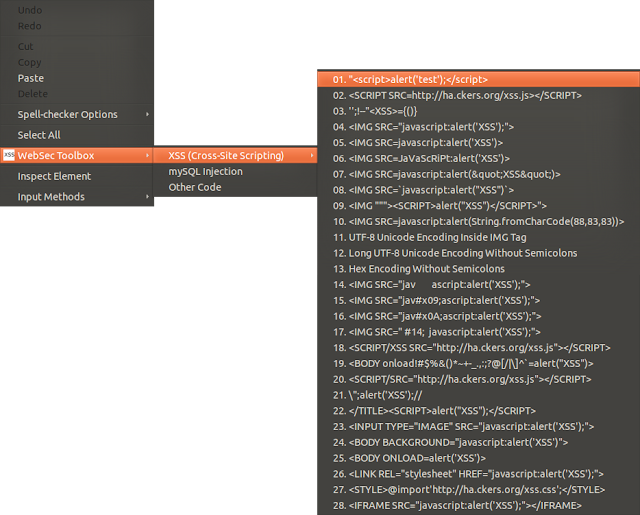The height and width of the screenshot is (515, 640).
Task: Click Inspect Element
Action: (77, 176)
